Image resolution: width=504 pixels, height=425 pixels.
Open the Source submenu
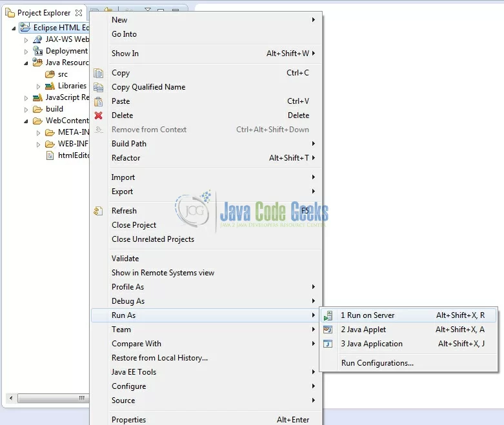click(207, 400)
